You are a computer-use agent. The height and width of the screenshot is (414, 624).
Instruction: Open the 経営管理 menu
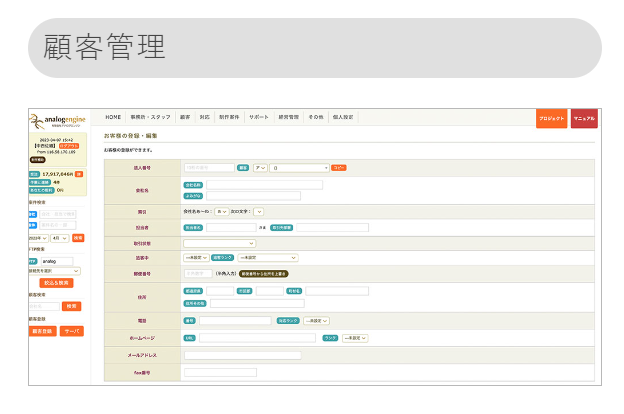coord(288,118)
